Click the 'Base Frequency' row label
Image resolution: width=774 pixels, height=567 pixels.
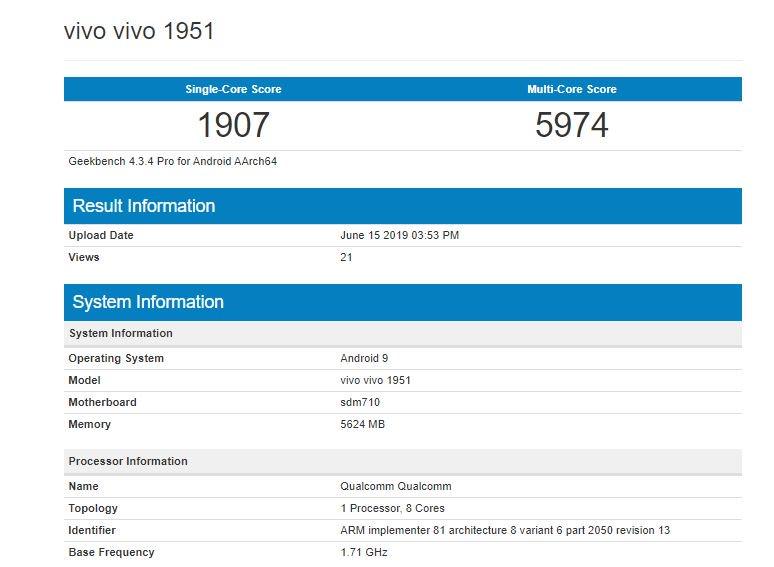(x=111, y=552)
